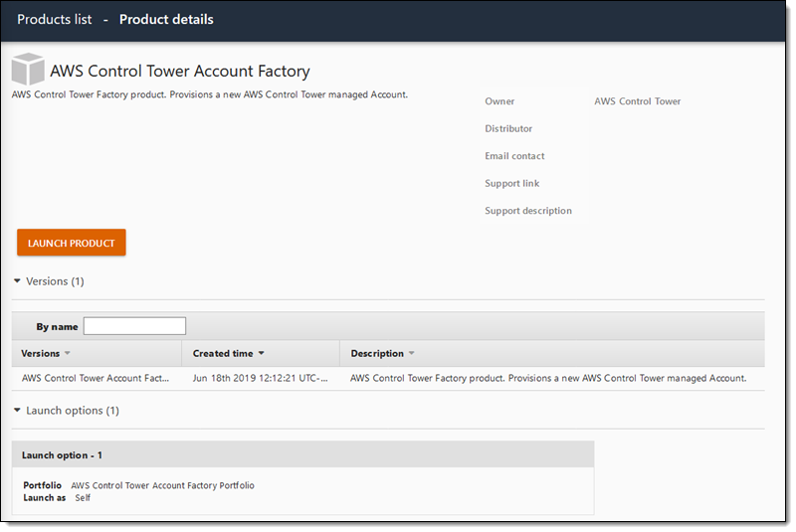The image size is (796, 532).
Task: Click the Launch as Self value
Action: (83, 497)
